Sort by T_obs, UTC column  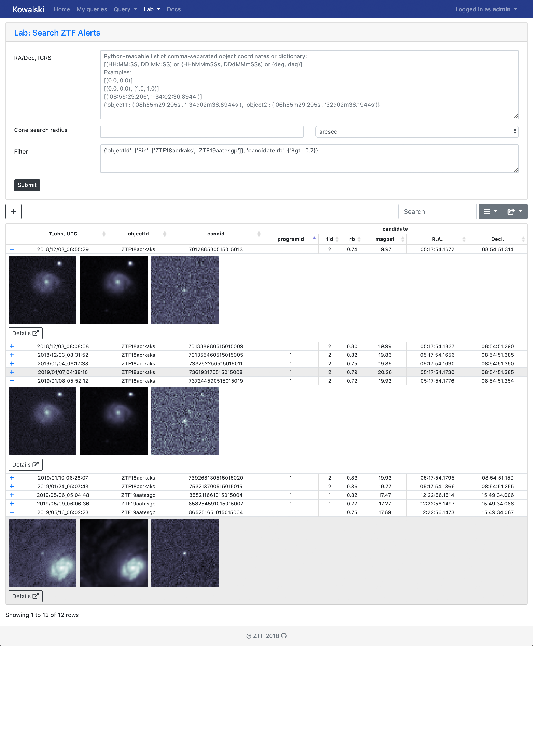point(63,234)
